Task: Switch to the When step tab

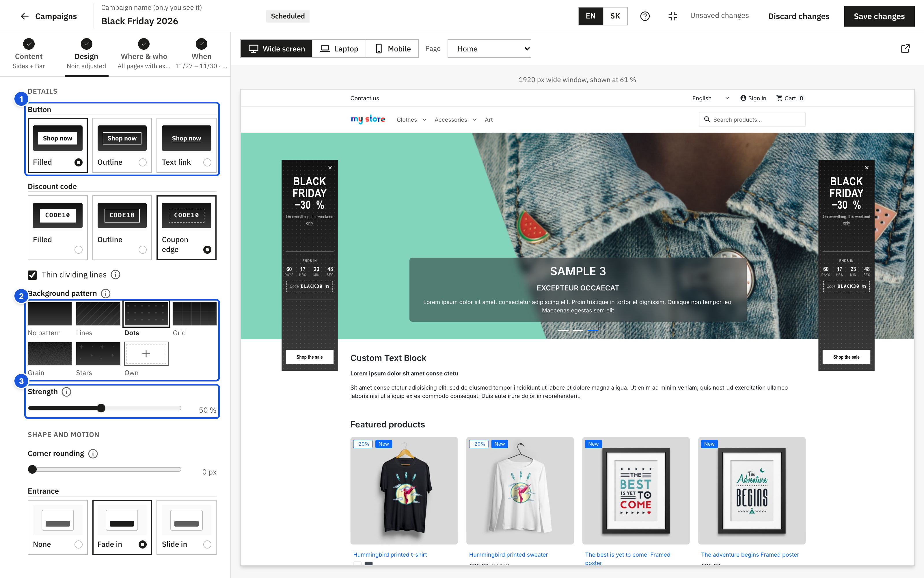Action: 201,54
